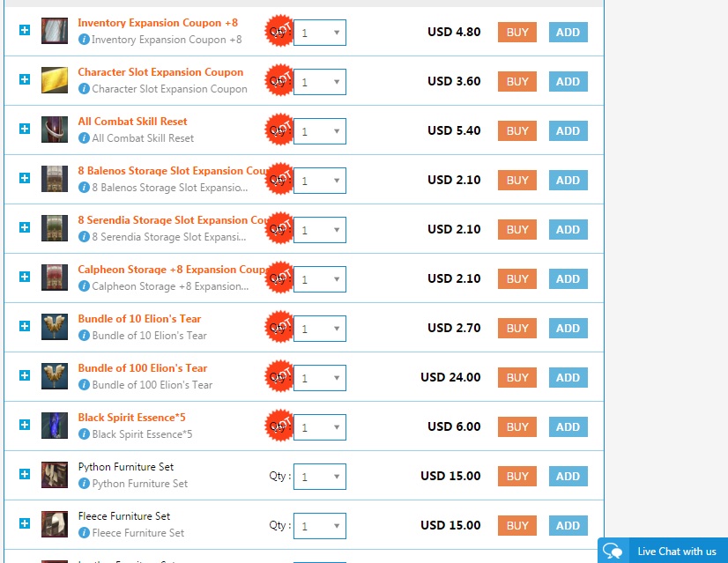This screenshot has width=728, height=563.
Task: Click the hot badge on Bundle of 100 Elion's Tear
Action: pos(279,377)
